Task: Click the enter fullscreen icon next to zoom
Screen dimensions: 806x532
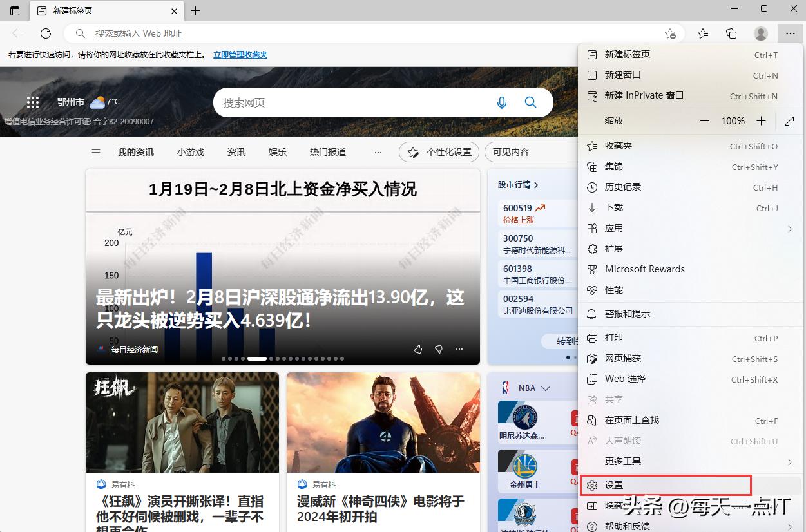Action: (x=789, y=120)
